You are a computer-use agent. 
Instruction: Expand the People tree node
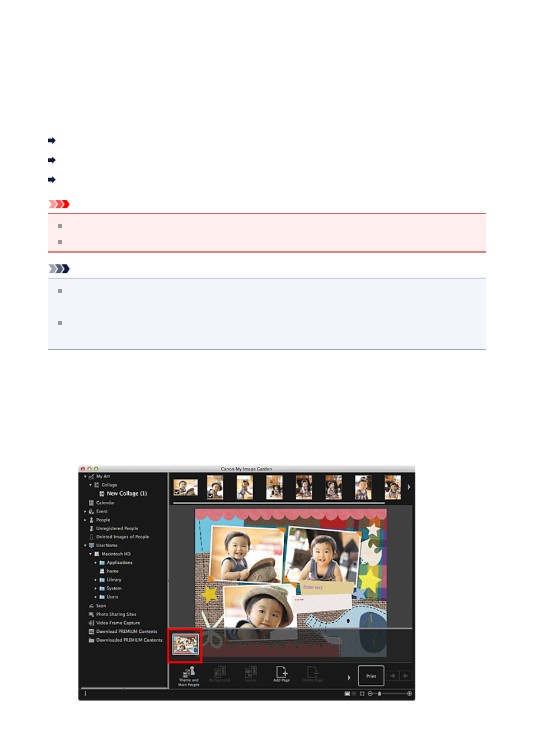(85, 520)
